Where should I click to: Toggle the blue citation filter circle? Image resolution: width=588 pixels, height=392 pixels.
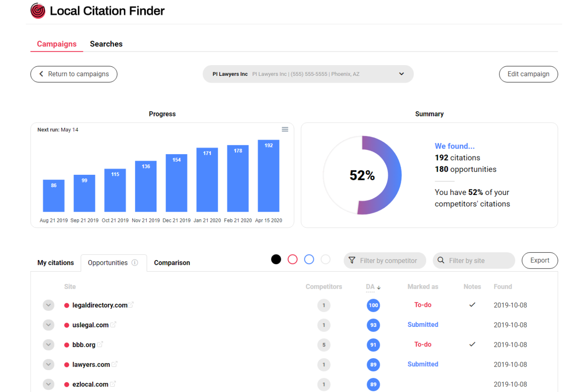coord(309,259)
